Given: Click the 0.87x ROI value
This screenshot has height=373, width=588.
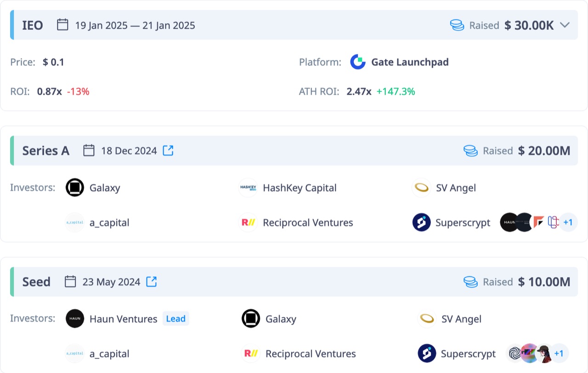Looking at the screenshot, I should 50,91.
